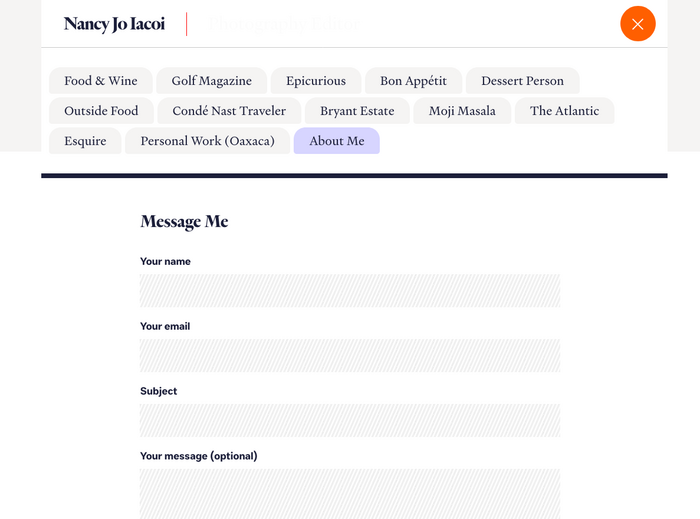
Task: Go to the Esquire gallery
Action: (x=85, y=141)
